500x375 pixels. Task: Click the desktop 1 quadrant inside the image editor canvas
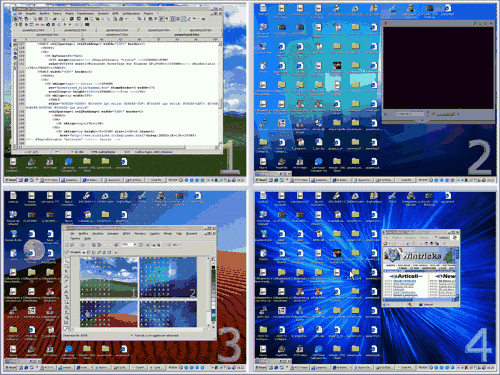109,277
